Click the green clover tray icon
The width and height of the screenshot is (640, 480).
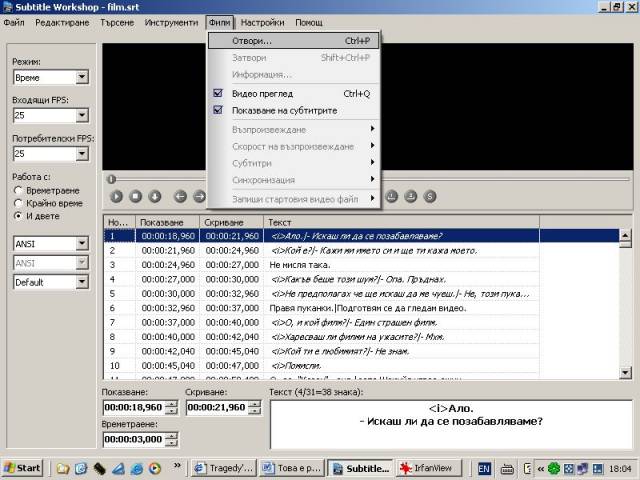(x=554, y=468)
